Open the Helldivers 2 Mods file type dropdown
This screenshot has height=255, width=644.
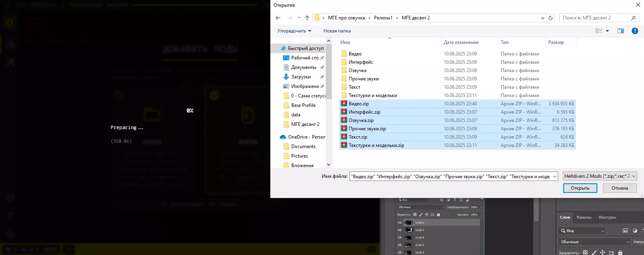(x=600, y=176)
